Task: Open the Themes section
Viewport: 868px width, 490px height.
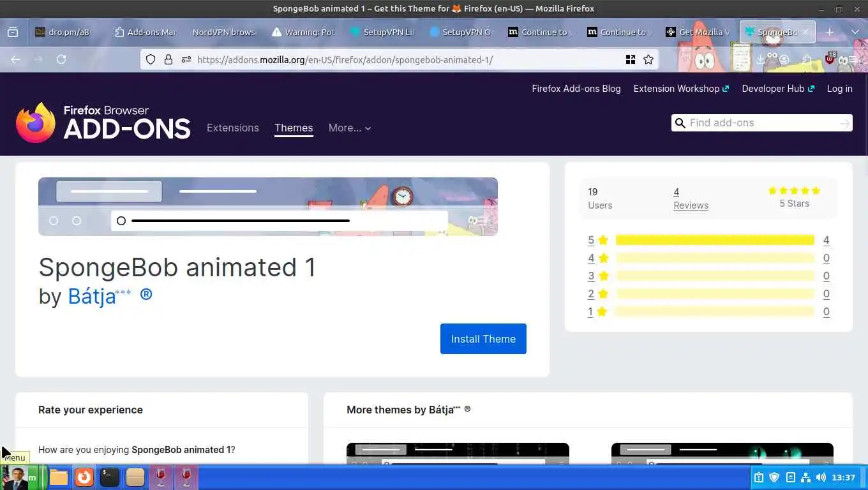Action: 294,128
